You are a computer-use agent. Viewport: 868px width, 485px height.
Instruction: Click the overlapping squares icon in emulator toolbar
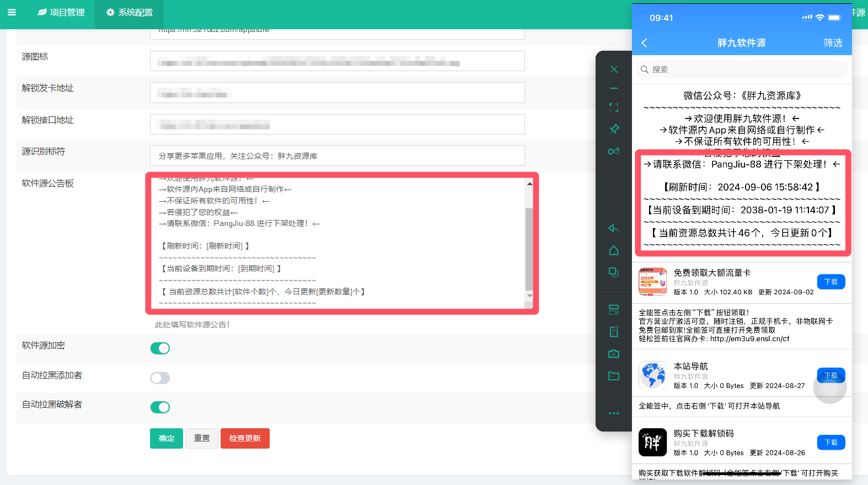click(614, 272)
